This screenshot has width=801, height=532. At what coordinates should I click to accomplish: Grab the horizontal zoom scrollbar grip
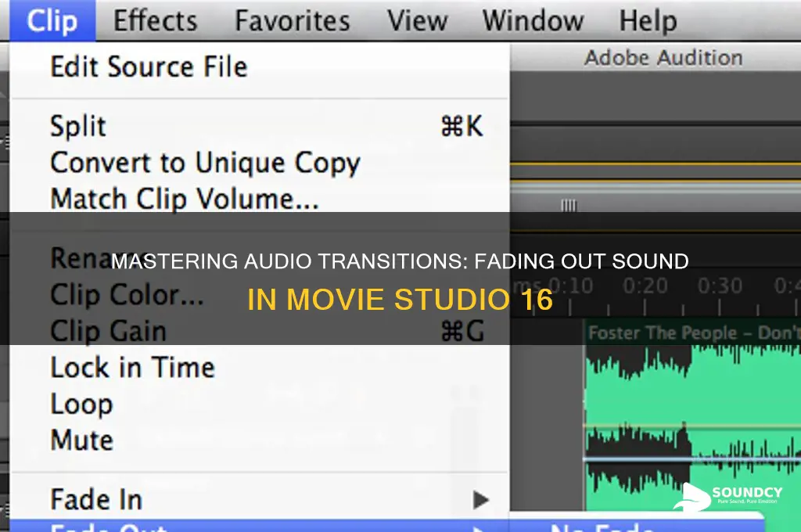point(569,206)
